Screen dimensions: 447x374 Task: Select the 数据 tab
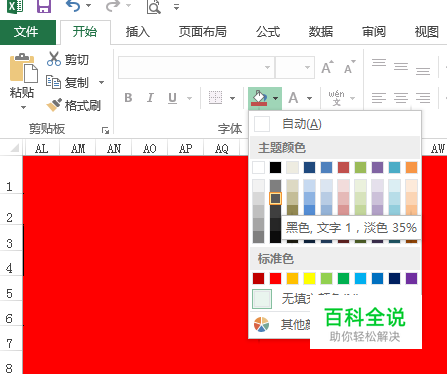pyautogui.click(x=321, y=32)
